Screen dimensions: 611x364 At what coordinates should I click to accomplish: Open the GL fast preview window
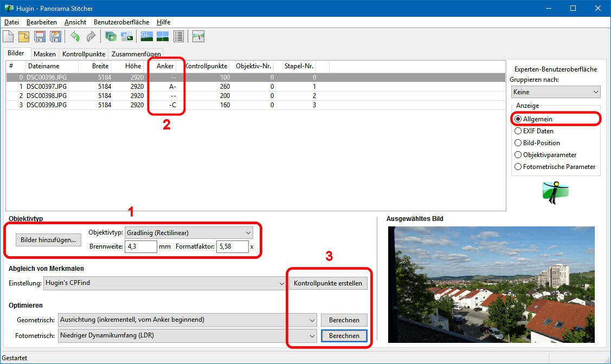click(146, 36)
